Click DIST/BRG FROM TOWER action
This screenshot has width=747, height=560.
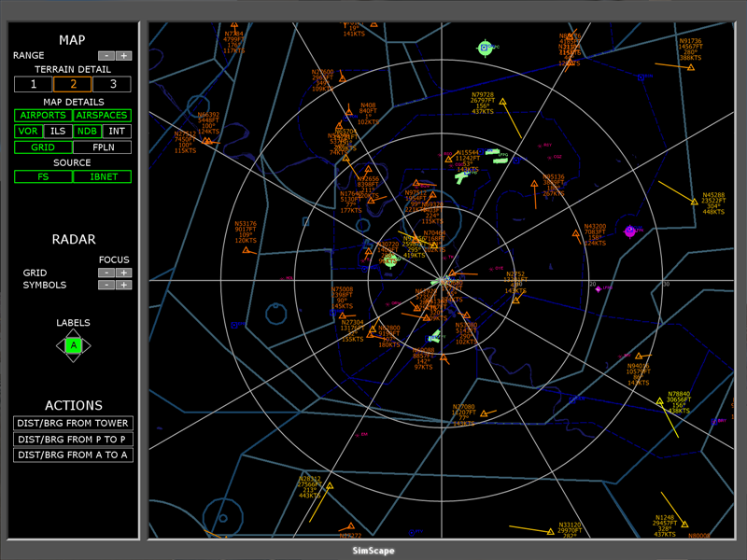tap(73, 424)
